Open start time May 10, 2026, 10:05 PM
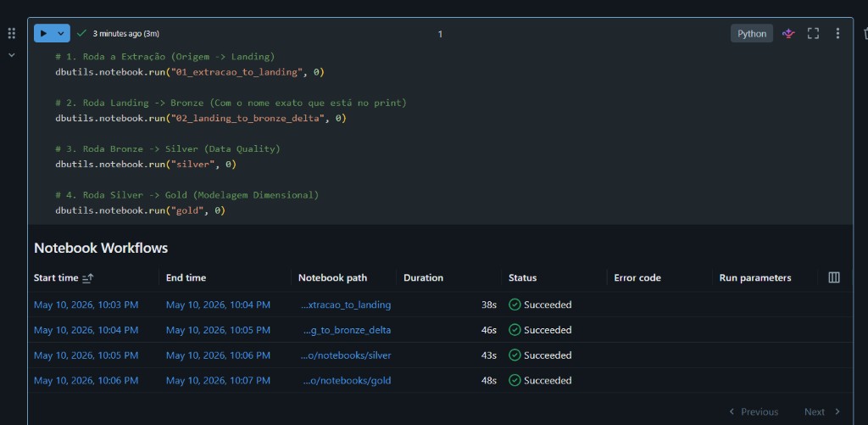Screen dimensions: 868x425 tap(86, 355)
